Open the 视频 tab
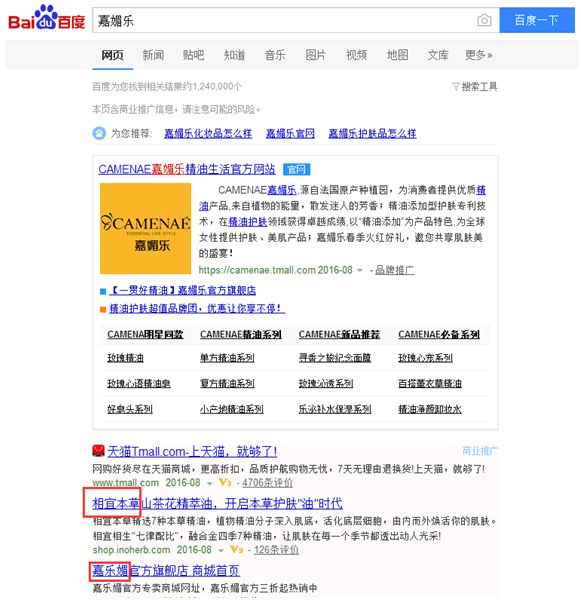Screen dimensions: 581x600 (x=356, y=55)
